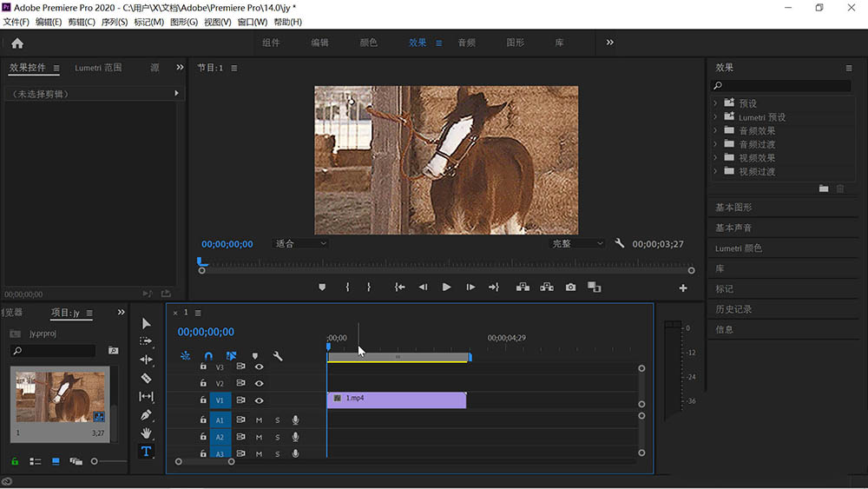
Task: Mute audio track A1
Action: pyautogui.click(x=259, y=420)
